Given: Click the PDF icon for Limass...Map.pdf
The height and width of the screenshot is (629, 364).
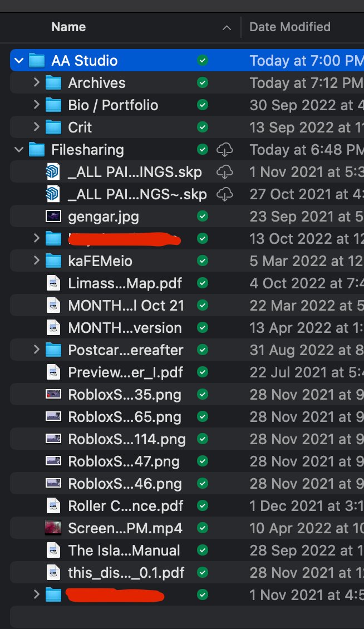Looking at the screenshot, I should [x=53, y=283].
